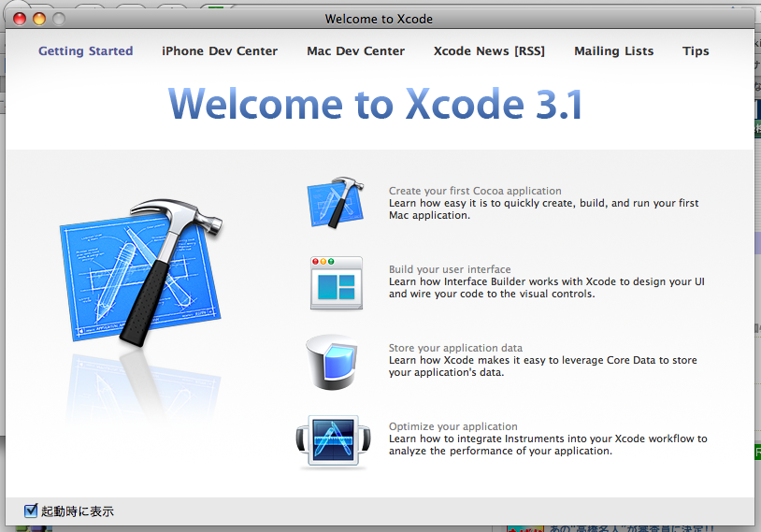Click the small Xcode hammer blueprint icon
The height and width of the screenshot is (532, 761).
click(x=336, y=203)
